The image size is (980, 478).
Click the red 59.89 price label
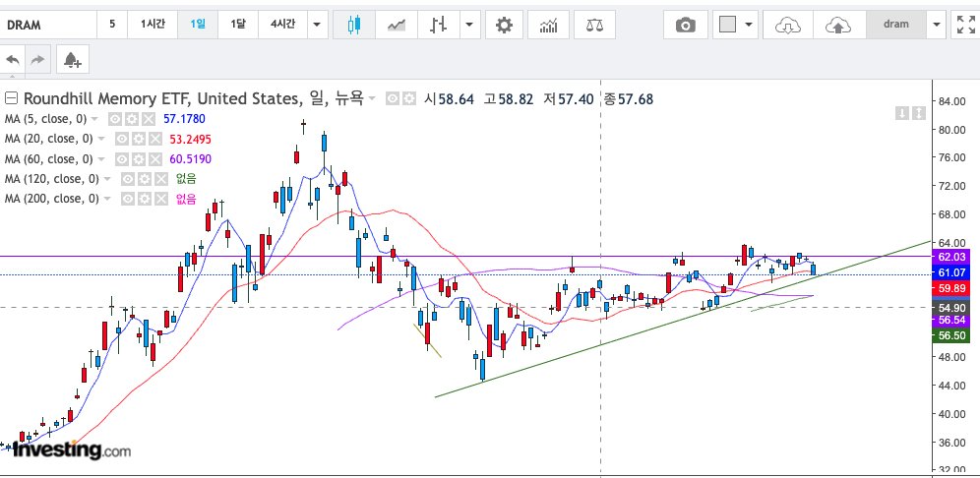click(x=951, y=288)
